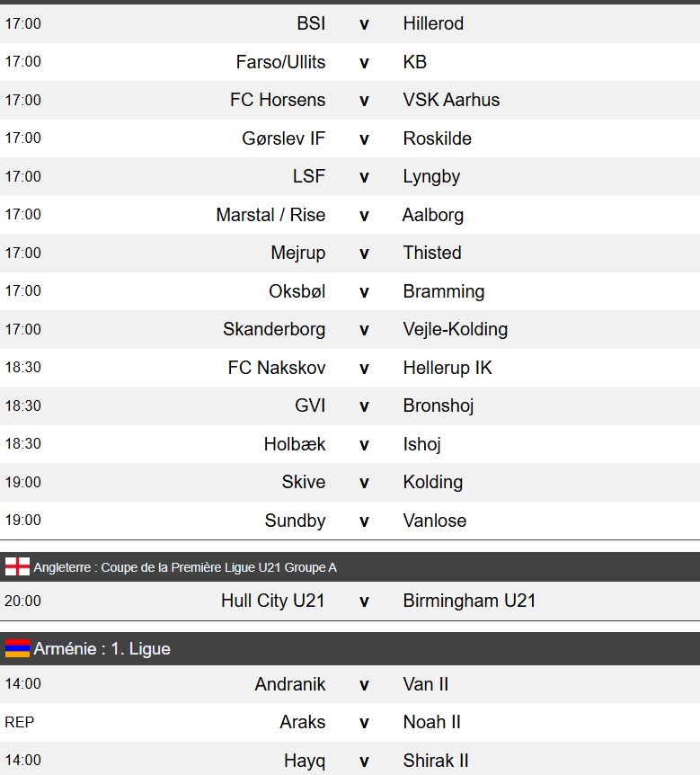The height and width of the screenshot is (775, 700).
Task: Click the Hellerup IK team name
Action: click(x=447, y=368)
